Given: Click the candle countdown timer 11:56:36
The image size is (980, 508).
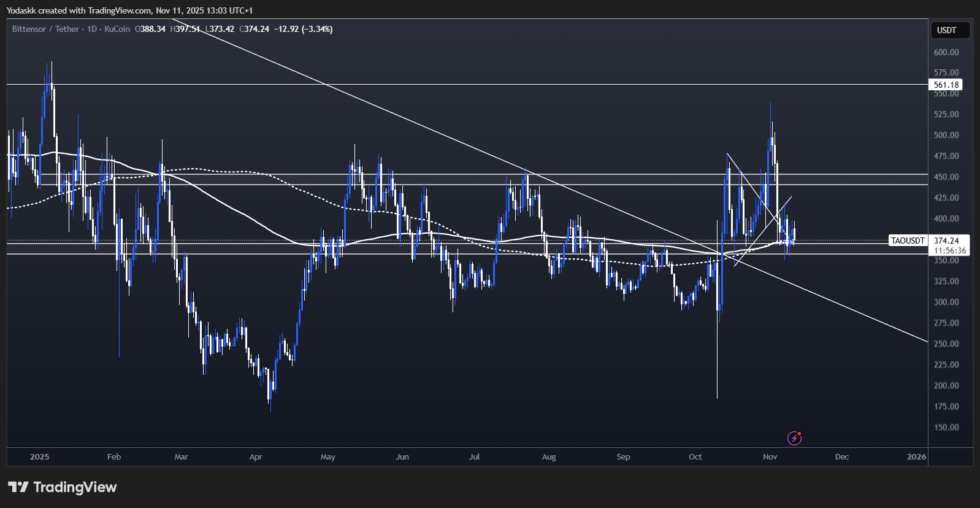Looking at the screenshot, I should tap(949, 250).
